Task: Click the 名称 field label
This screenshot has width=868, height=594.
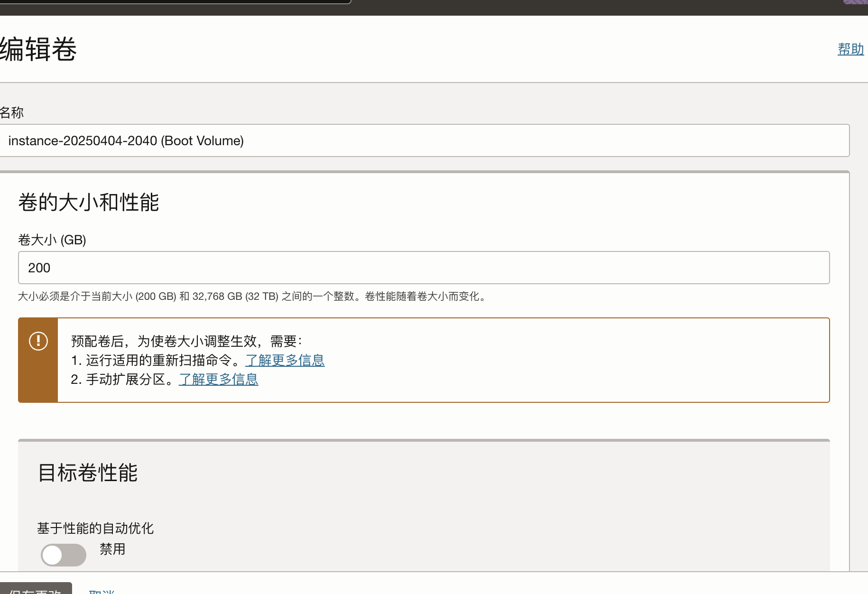Action: click(12, 112)
